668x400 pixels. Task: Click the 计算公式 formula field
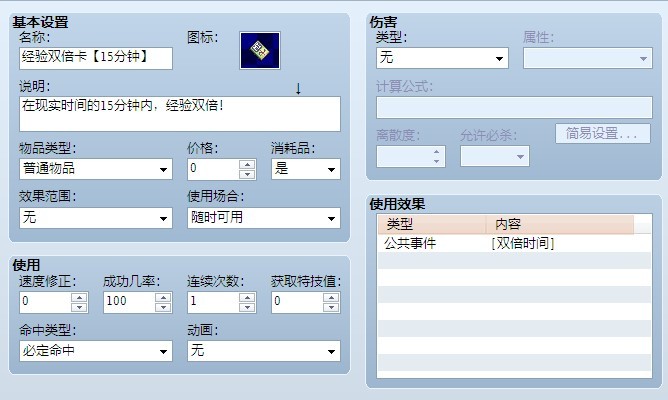pyautogui.click(x=514, y=107)
